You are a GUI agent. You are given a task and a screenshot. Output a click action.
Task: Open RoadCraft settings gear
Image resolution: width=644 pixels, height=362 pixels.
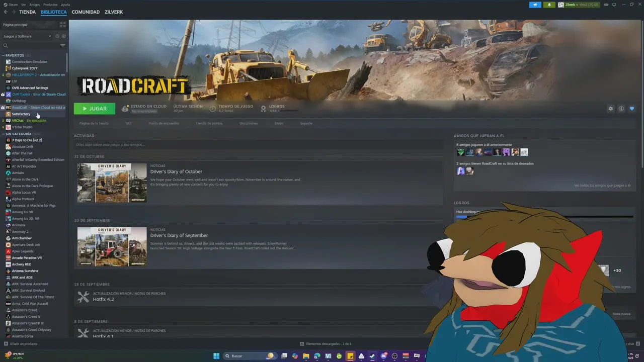click(611, 109)
